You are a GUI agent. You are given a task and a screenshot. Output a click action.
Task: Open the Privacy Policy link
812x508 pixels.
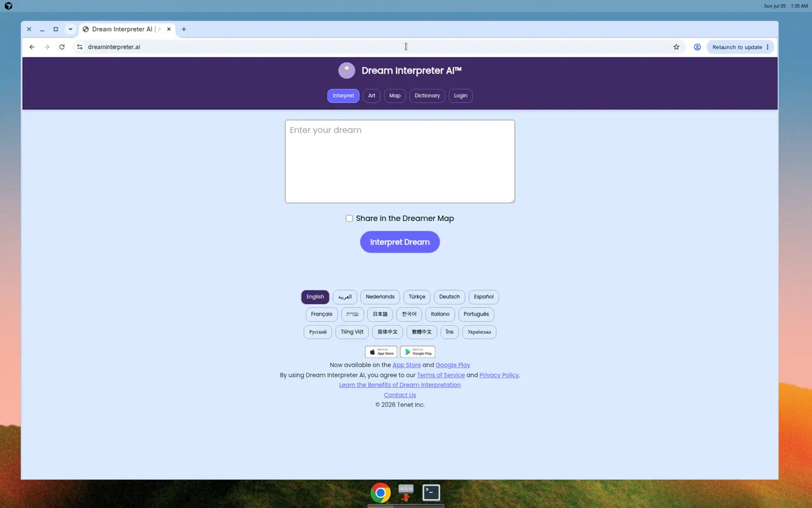[499, 375]
